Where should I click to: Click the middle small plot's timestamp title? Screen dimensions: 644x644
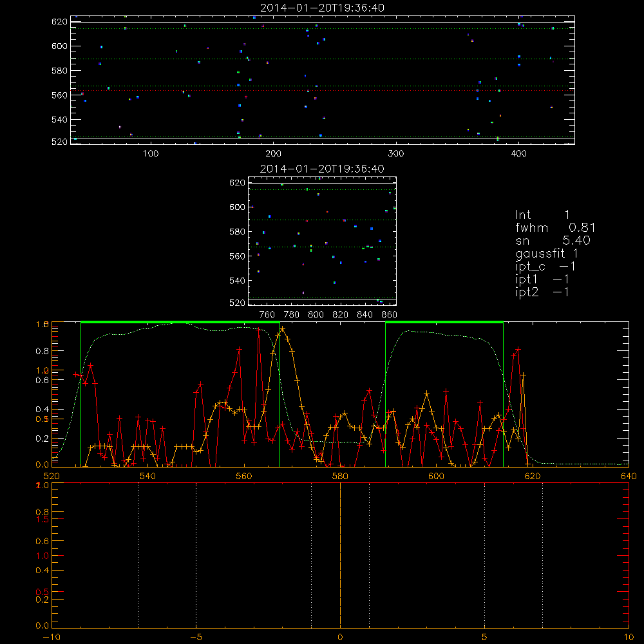(x=323, y=169)
